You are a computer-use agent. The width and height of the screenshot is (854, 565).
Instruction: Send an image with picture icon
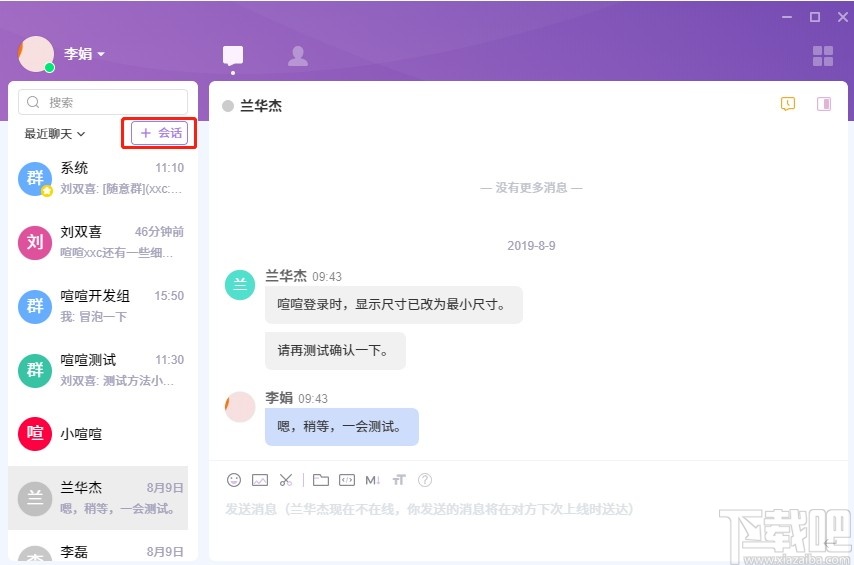pos(260,480)
